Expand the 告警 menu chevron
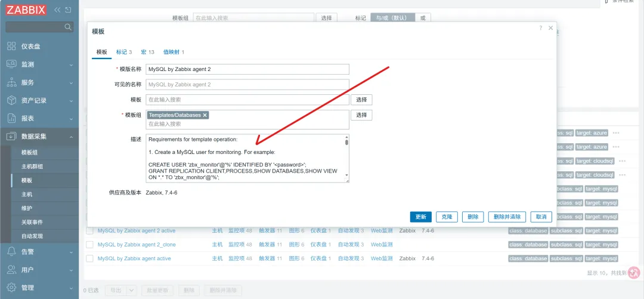644x299 pixels. (71, 252)
